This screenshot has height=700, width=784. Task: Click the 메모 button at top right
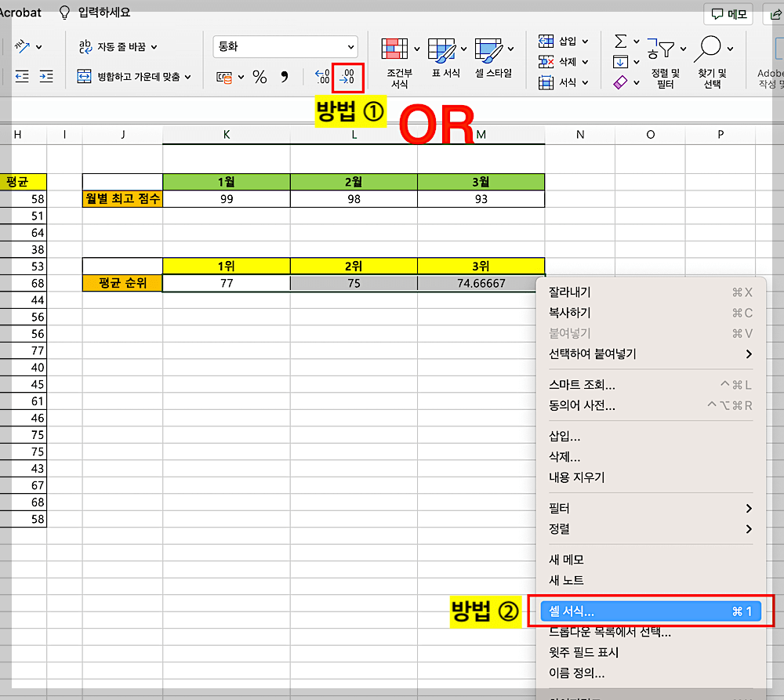[x=728, y=13]
